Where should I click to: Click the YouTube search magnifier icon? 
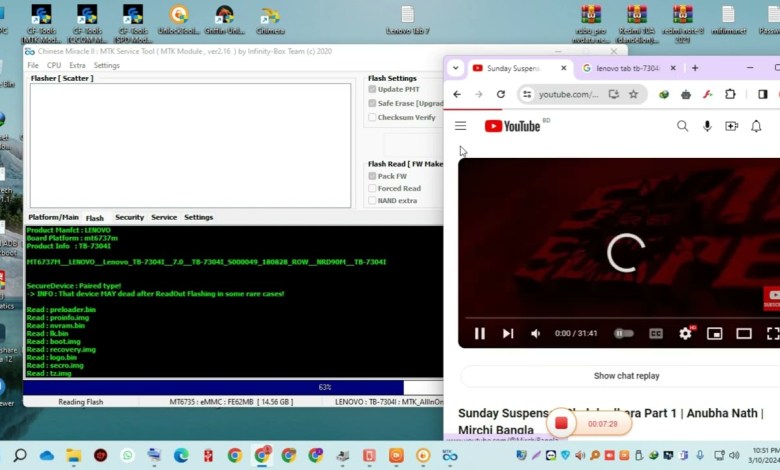point(682,126)
